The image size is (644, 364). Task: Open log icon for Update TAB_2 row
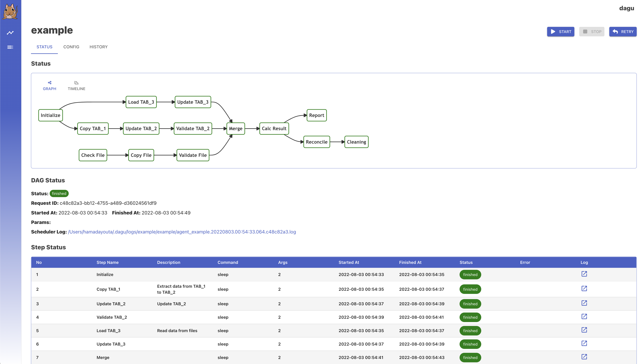coord(584,303)
